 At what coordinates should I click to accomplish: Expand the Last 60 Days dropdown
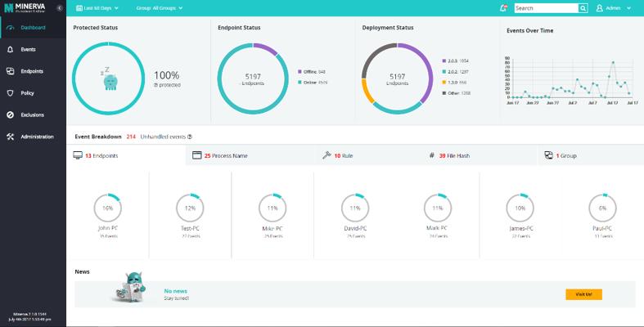coord(97,8)
